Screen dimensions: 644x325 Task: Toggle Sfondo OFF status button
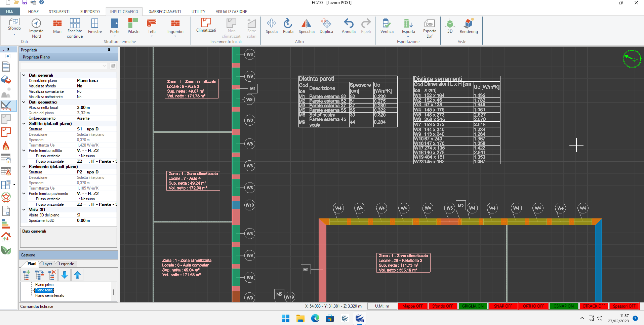[443, 306]
